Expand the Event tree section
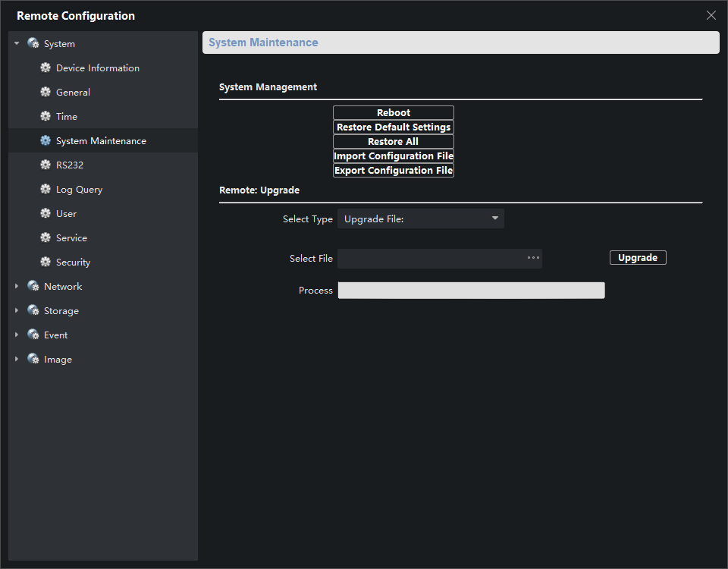This screenshot has width=728, height=569. pos(17,335)
